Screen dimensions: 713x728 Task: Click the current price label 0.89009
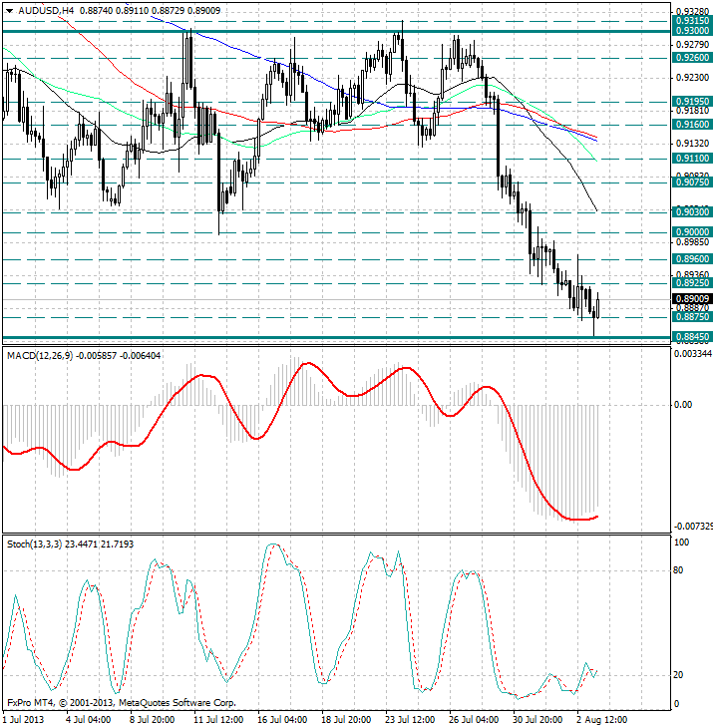[x=691, y=298]
